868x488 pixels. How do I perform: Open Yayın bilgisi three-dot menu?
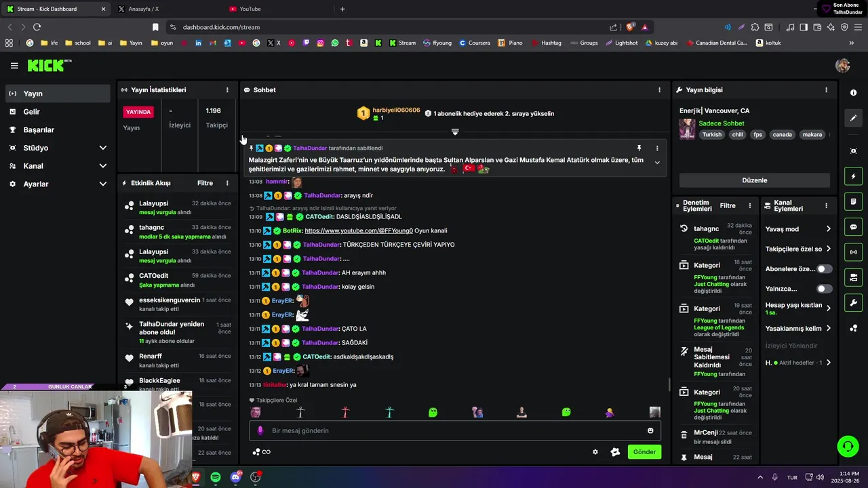(826, 89)
